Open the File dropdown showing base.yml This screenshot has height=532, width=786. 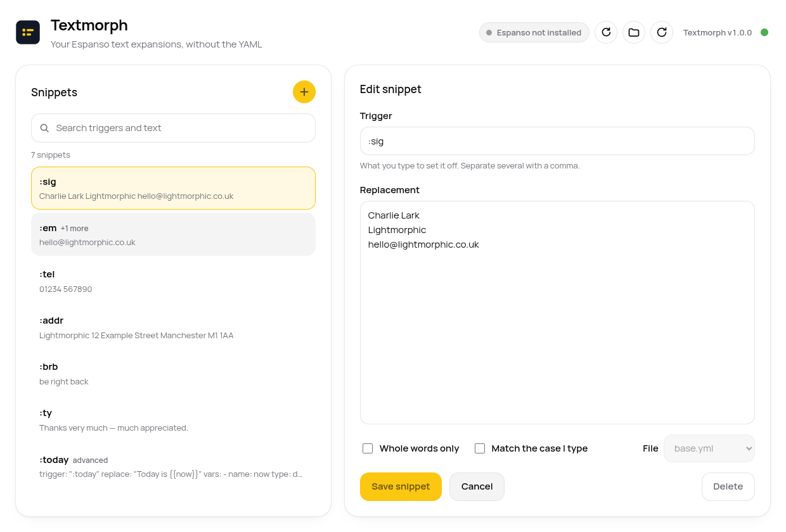coord(709,448)
